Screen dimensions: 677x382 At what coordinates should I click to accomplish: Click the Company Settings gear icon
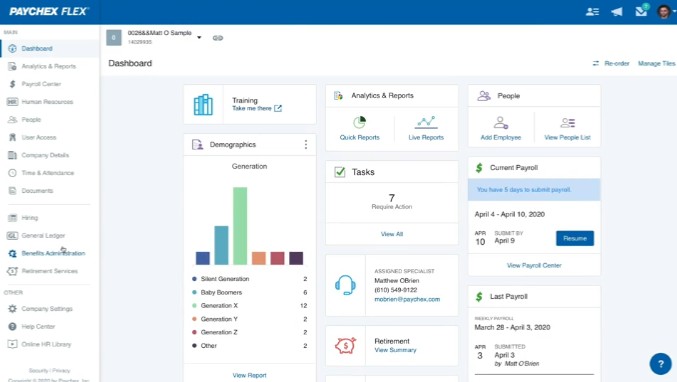click(x=12, y=309)
